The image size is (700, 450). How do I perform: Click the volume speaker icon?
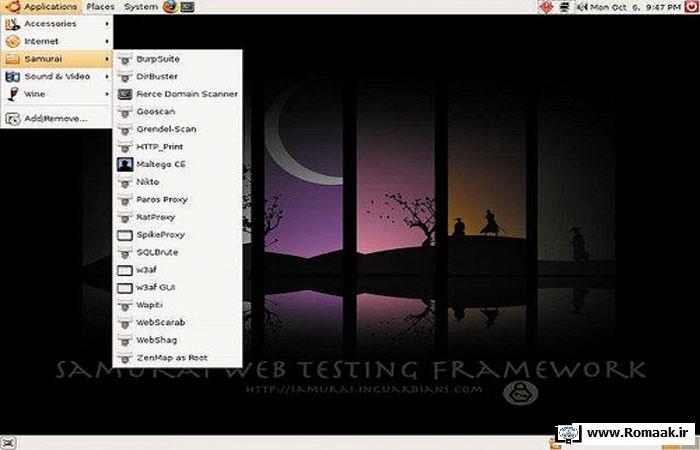tap(582, 7)
